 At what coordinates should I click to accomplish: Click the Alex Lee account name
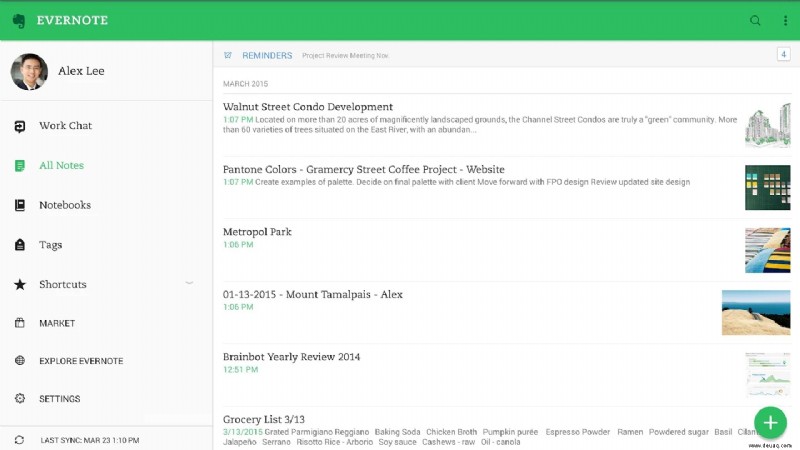tap(81, 71)
